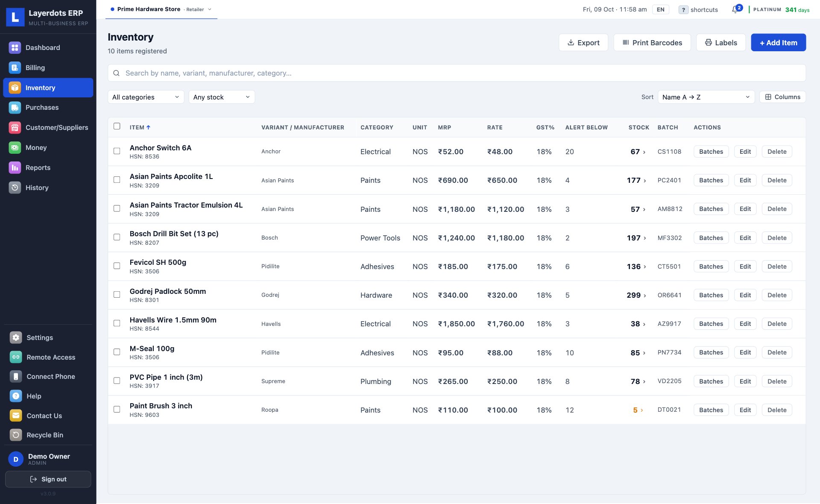
Task: Click the Add Item button
Action: [778, 43]
